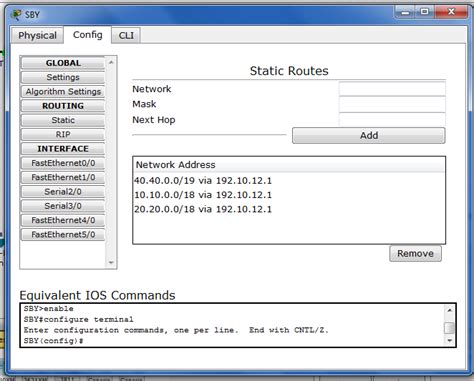Viewport: 474px width, 381px height.
Task: Click the SBY(config)# prompt line
Action: [x=53, y=341]
